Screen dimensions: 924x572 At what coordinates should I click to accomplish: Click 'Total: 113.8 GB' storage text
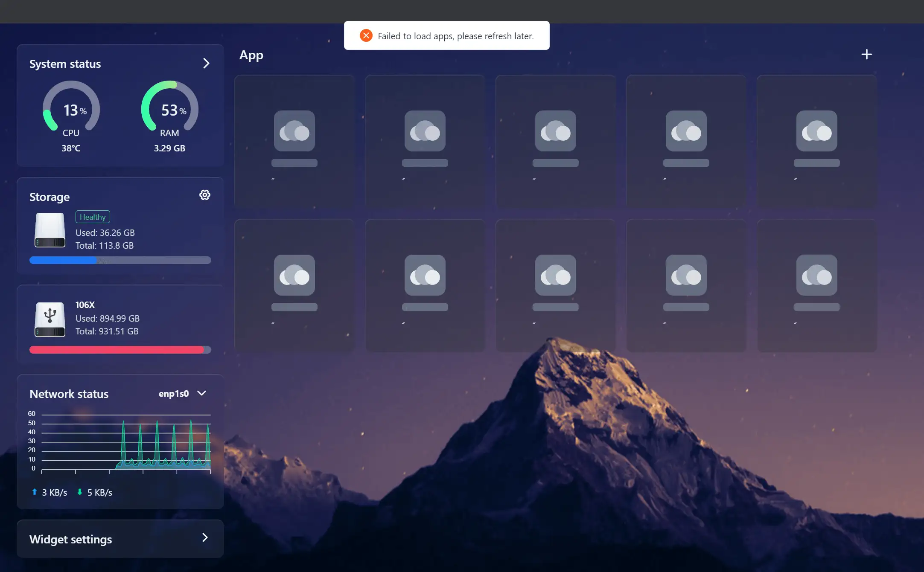[105, 245]
